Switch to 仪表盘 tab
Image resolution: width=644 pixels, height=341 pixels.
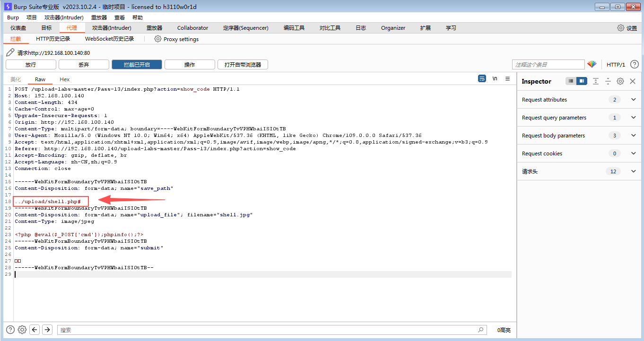click(18, 28)
